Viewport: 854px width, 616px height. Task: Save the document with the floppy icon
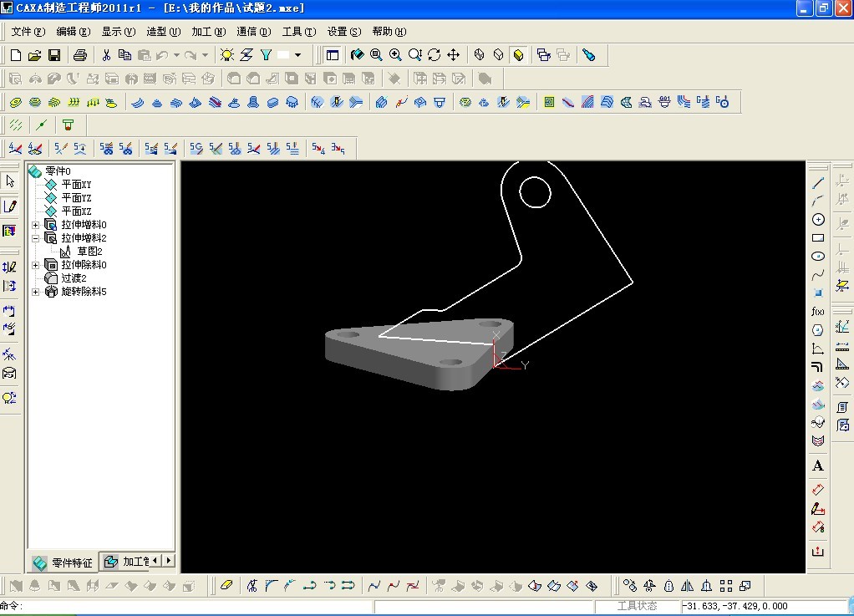[x=54, y=55]
